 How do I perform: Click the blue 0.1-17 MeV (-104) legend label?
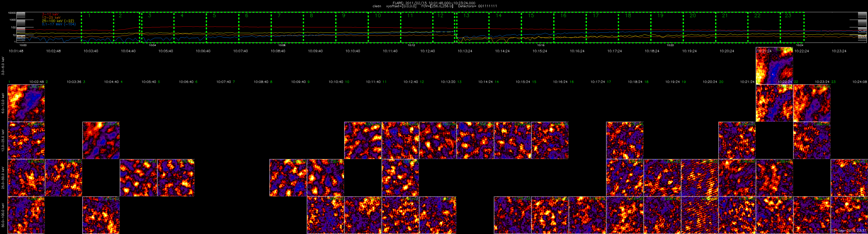click(x=59, y=24)
